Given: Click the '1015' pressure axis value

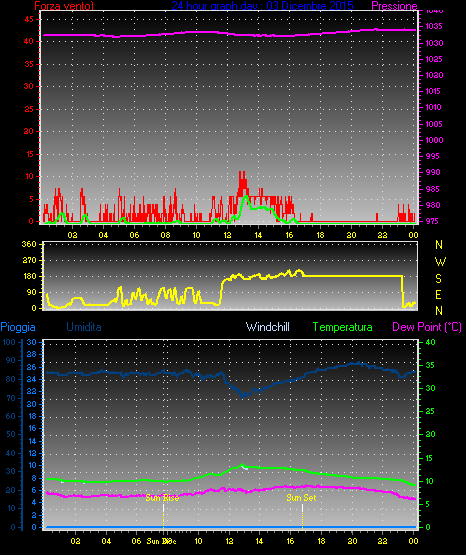Looking at the screenshot, I should pos(433,91).
